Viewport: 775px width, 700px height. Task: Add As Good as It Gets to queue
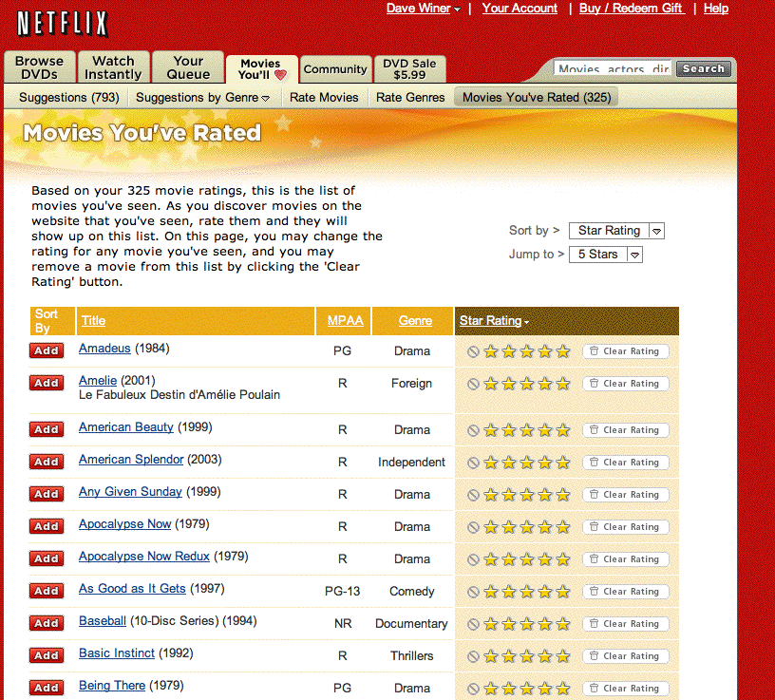[47, 591]
